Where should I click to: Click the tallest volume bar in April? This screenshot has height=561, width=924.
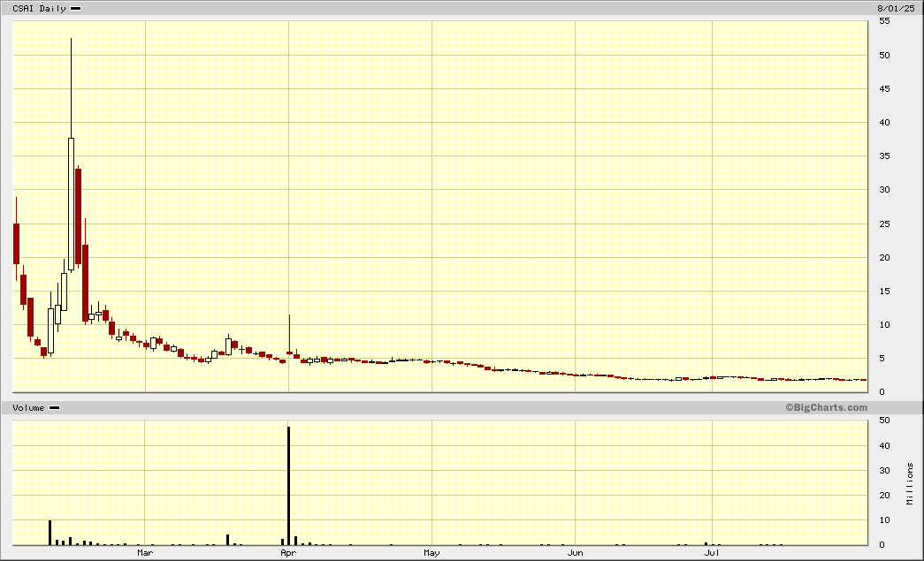pos(288,486)
